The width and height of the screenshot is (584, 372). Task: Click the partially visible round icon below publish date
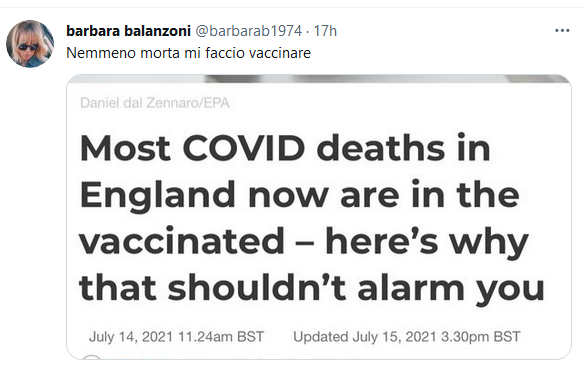(91, 357)
